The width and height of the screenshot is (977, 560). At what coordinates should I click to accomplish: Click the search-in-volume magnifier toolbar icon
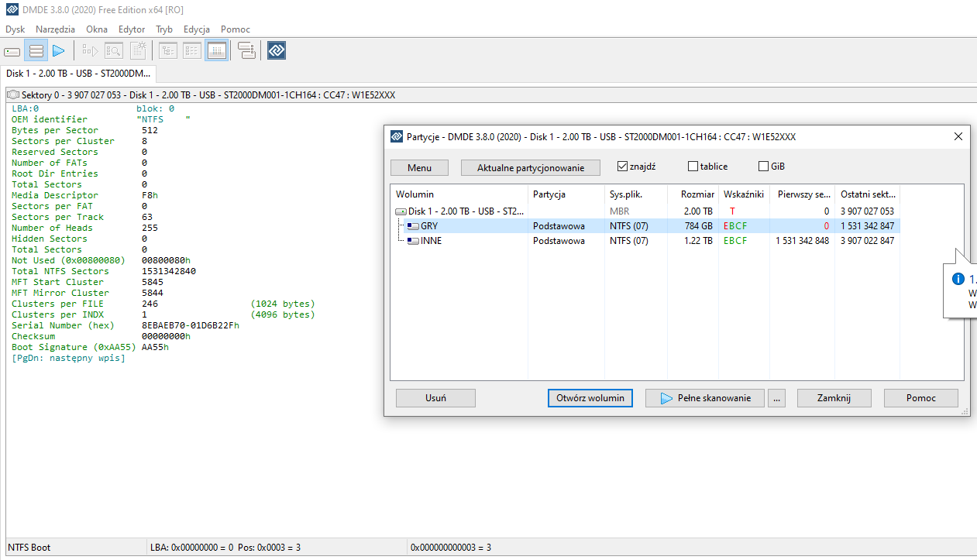114,51
